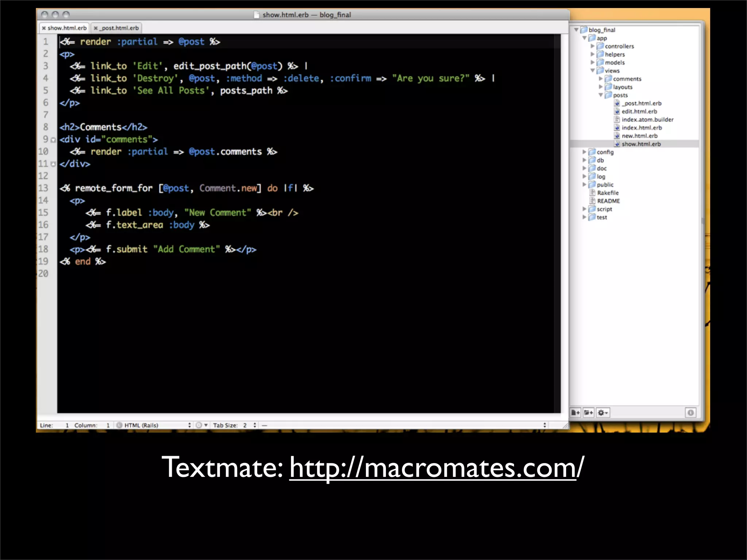Screen dimensions: 747x560
Task: Open index.html.erb file
Action: [x=642, y=128]
